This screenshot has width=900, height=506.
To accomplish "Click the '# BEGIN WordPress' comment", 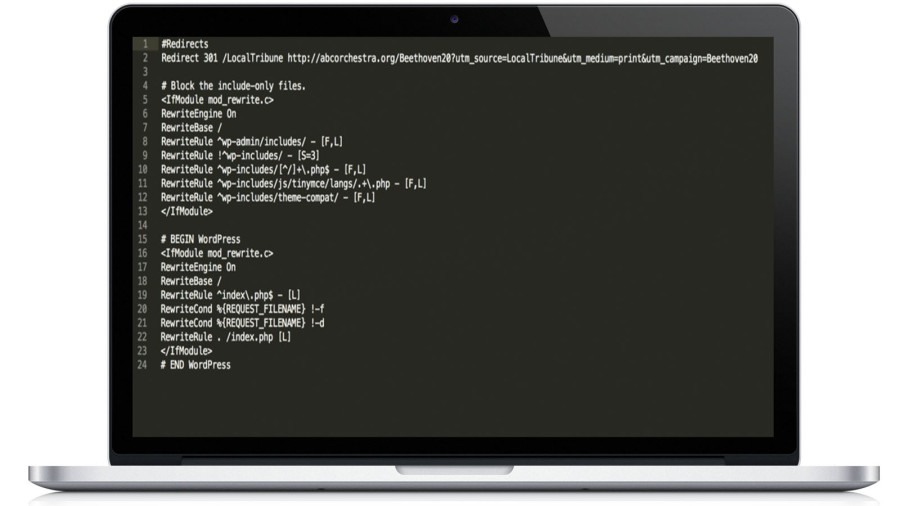I will coord(201,239).
